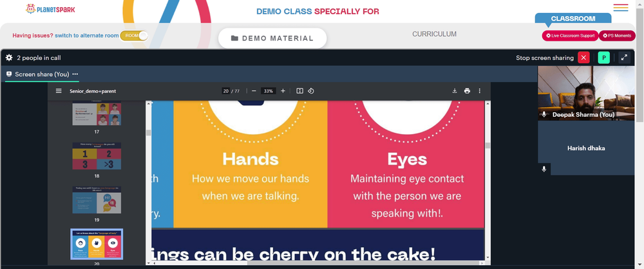
Task: Download the PDF file
Action: pos(455,91)
